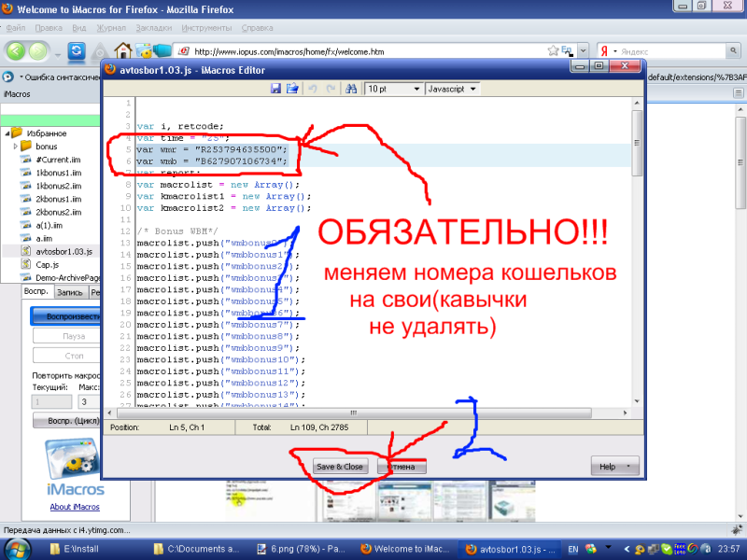
Task: Click the '/* Bonus WBM*/' comment line
Action: coord(177,231)
